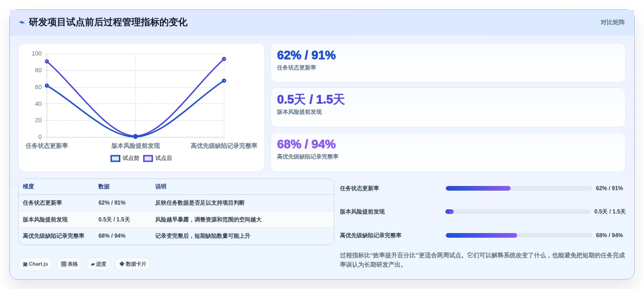Click 试点后 data point at 任务状态更新率
The width and height of the screenshot is (644, 289).
click(x=47, y=61)
